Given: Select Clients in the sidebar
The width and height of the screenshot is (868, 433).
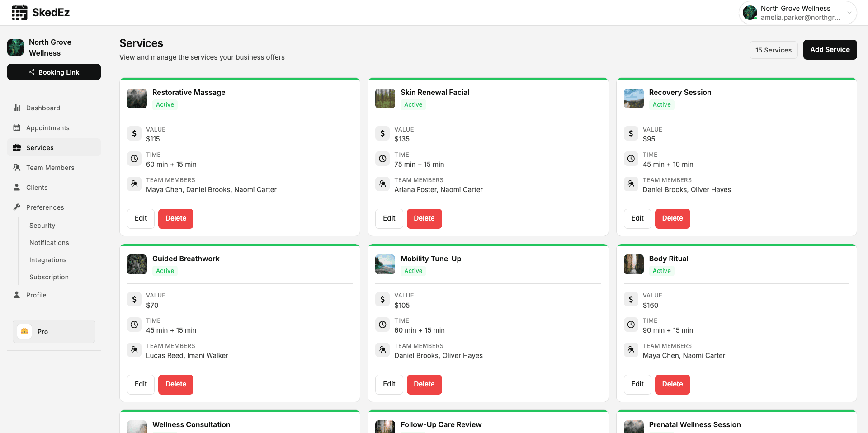Looking at the screenshot, I should 54,187.
